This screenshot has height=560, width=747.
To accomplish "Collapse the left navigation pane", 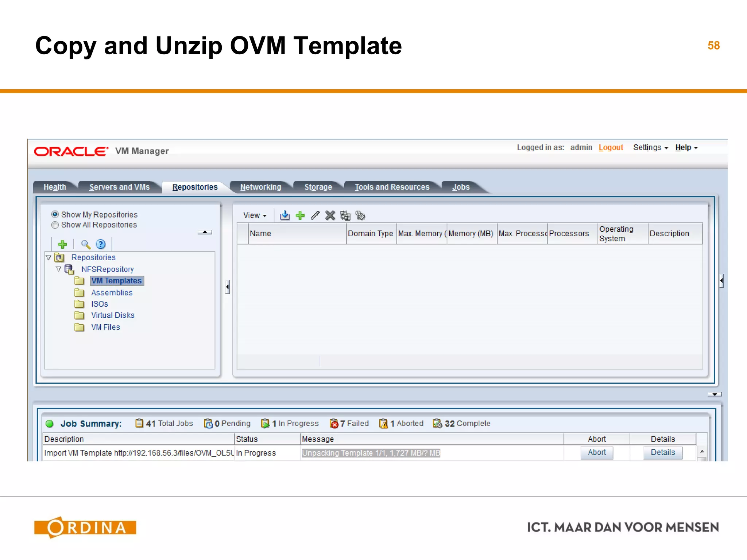I will pyautogui.click(x=227, y=287).
